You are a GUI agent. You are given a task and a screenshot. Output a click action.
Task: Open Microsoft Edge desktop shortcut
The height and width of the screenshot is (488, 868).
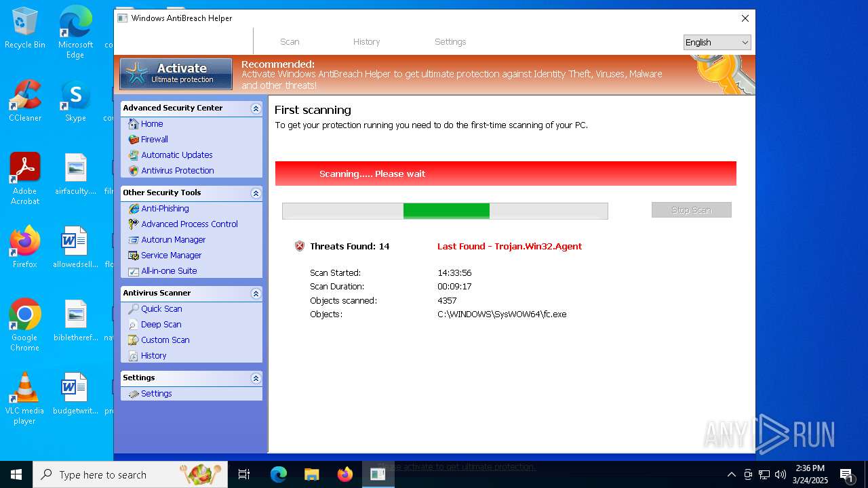[75, 33]
